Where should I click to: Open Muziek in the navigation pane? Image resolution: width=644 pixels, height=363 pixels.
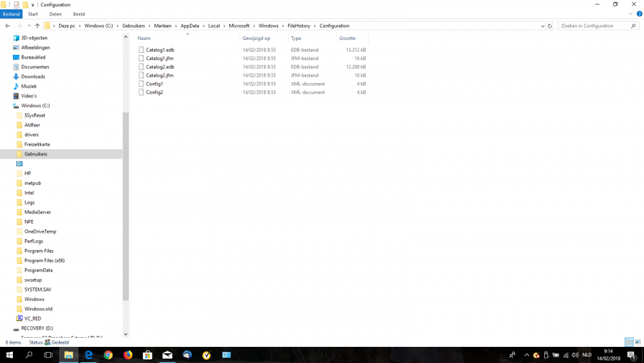point(29,86)
